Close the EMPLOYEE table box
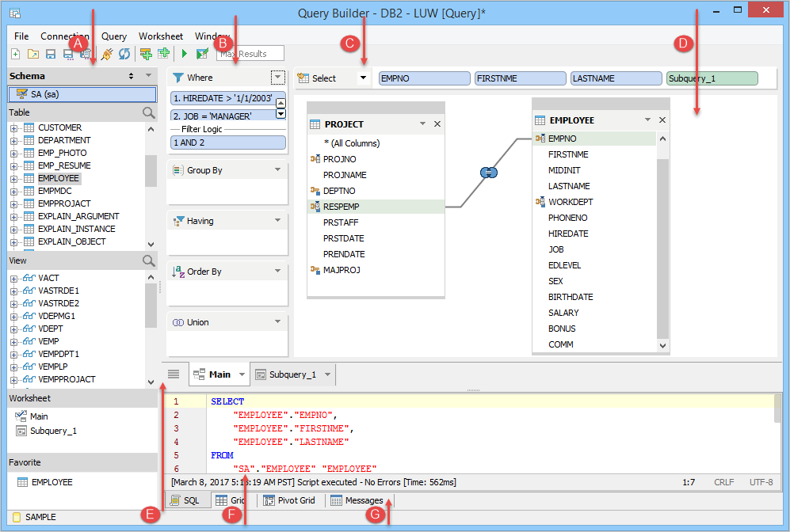Viewport: 790px width, 532px height. click(x=662, y=120)
